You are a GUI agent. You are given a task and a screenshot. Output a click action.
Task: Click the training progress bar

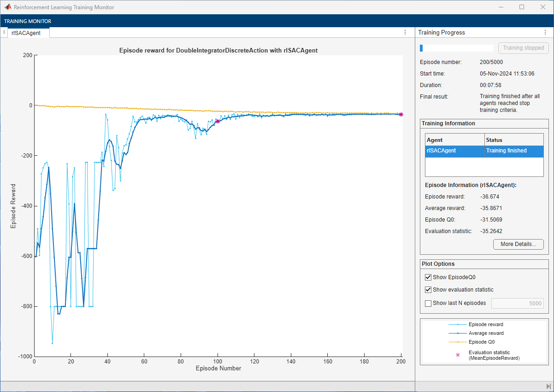456,48
